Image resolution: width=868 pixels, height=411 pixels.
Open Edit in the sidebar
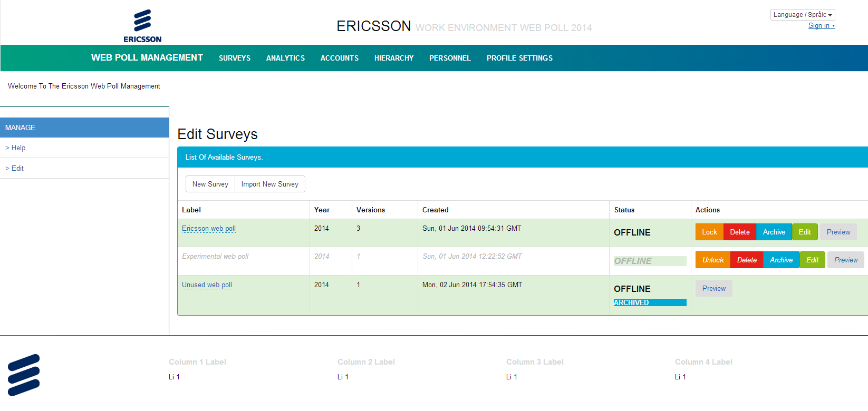click(14, 169)
